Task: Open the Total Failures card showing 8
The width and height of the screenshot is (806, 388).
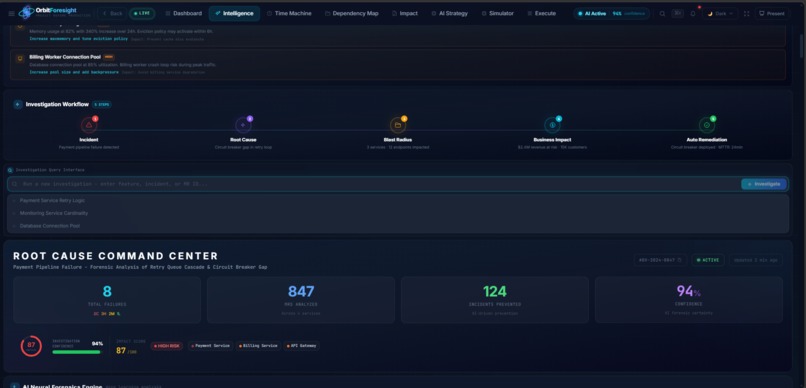Action: [x=107, y=300]
